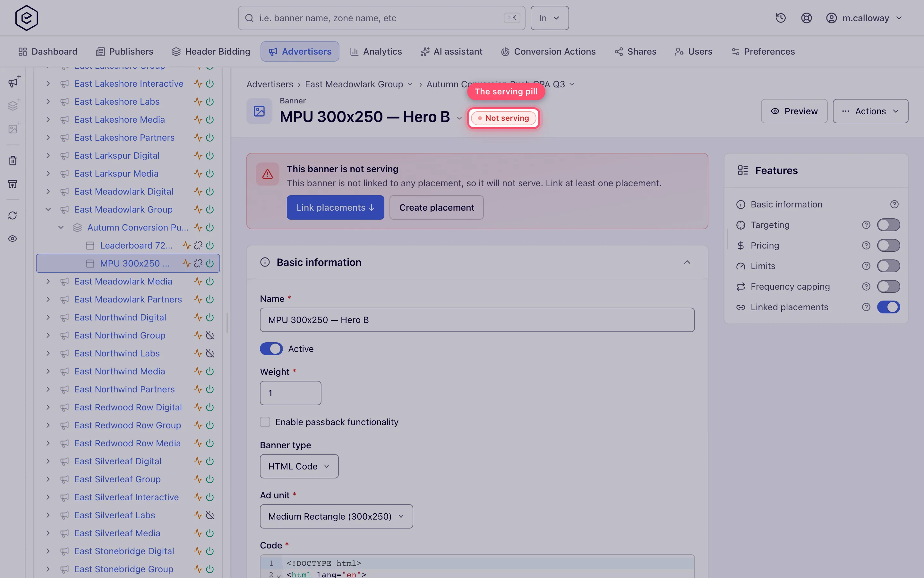924x578 pixels.
Task: Click Targeting help question mark icon
Action: [866, 225]
